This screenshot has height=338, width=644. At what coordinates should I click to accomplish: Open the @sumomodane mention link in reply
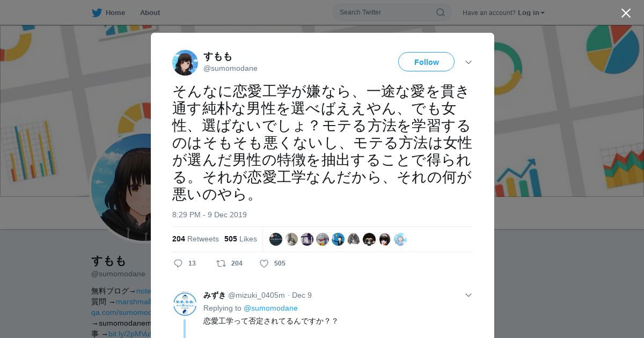(270, 308)
